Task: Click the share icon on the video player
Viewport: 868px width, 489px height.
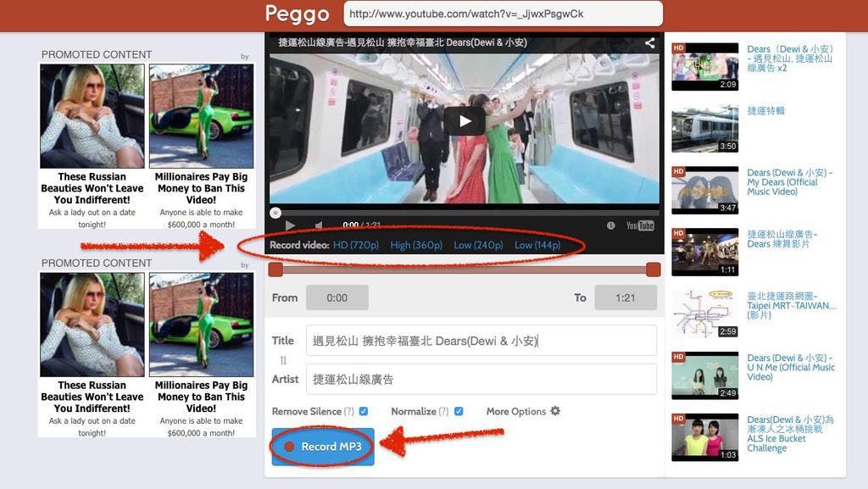Action: pyautogui.click(x=650, y=42)
